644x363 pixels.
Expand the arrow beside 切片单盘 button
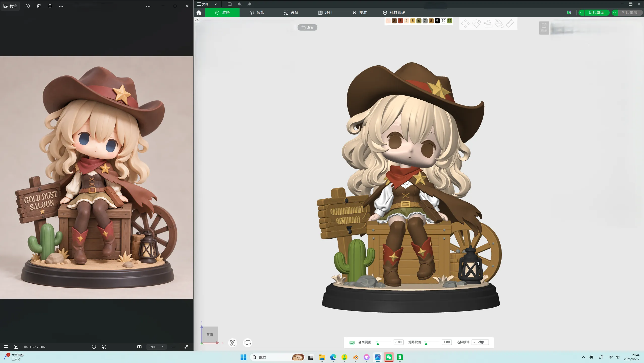click(x=581, y=13)
